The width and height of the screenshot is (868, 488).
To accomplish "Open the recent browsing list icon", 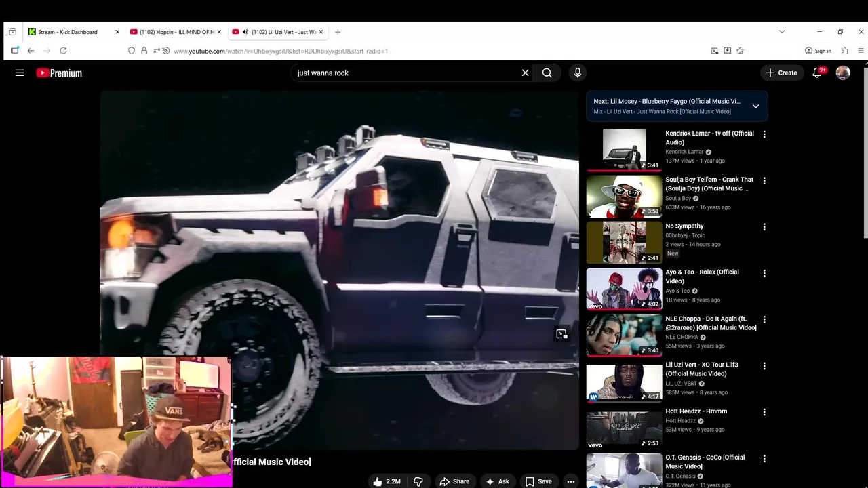I will click(12, 32).
